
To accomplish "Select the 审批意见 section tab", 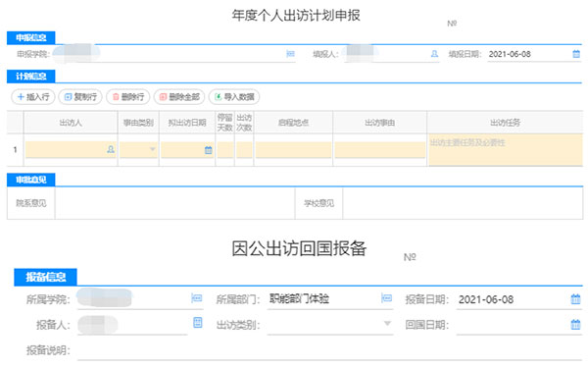I will point(31,180).
